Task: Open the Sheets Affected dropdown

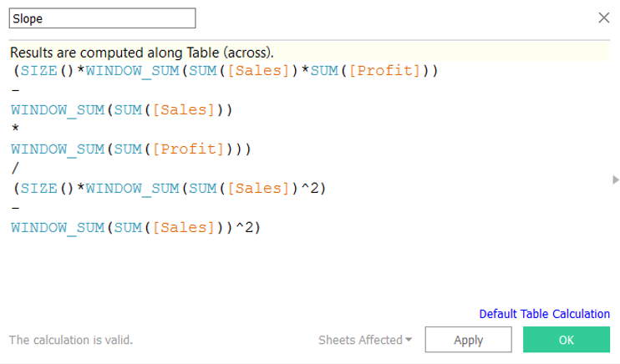Action: tap(365, 340)
